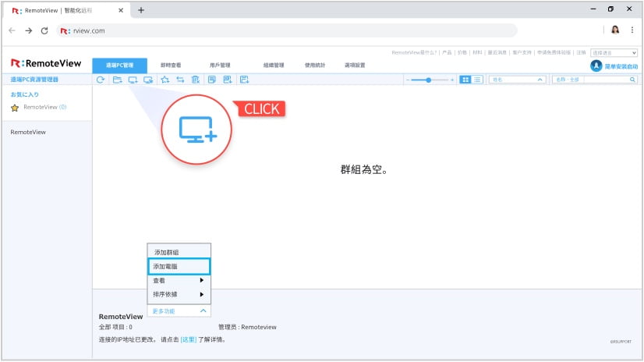Screen dimensions: 644x362
Task: Click the user avatar icon beside 简单安装启动
Action: pos(596,66)
